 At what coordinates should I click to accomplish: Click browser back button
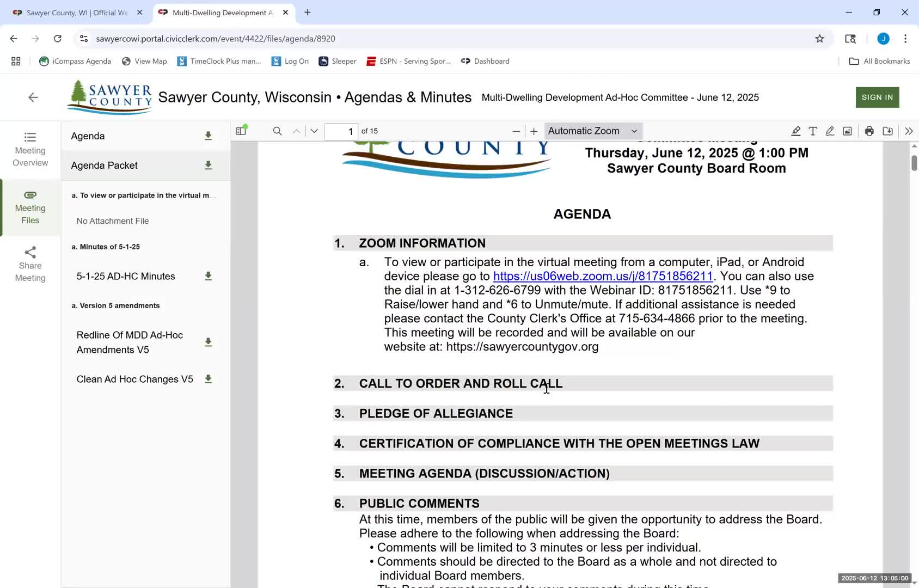(14, 39)
